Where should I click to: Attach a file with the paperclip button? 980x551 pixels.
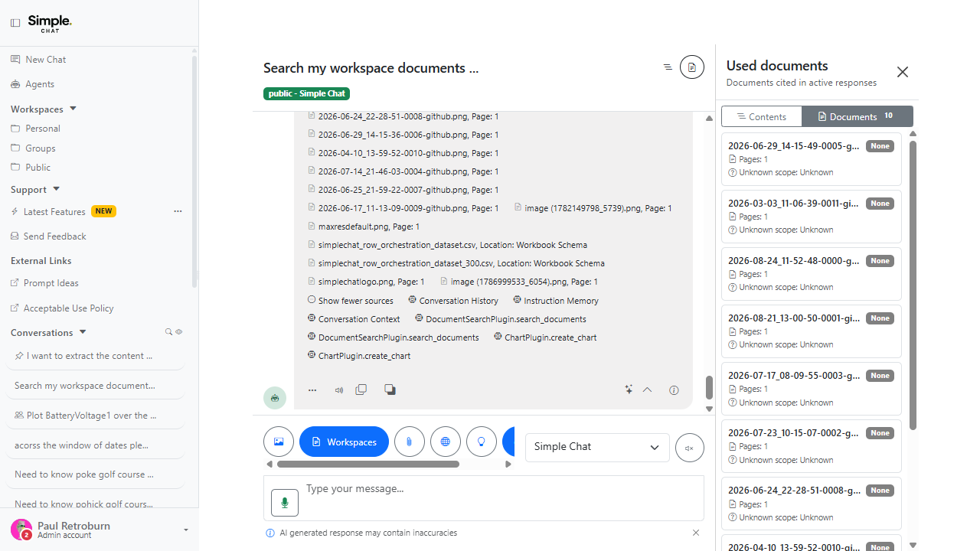pos(410,442)
